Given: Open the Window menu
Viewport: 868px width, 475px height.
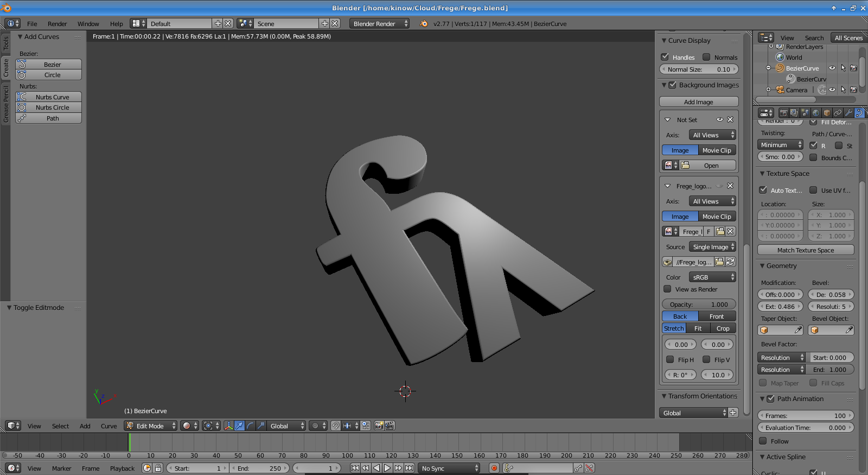Looking at the screenshot, I should [x=88, y=23].
